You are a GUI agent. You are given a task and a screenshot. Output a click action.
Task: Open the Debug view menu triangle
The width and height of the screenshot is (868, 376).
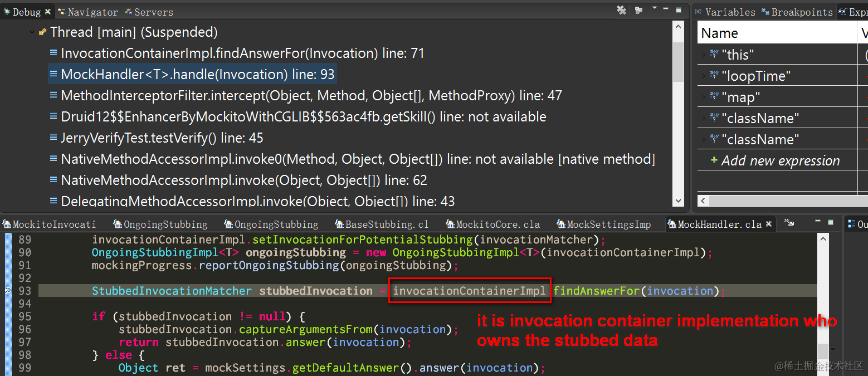coord(655,8)
